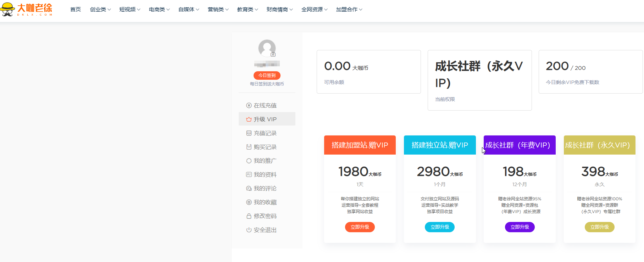
Task: Select 安全退出 to log out
Action: click(267, 230)
